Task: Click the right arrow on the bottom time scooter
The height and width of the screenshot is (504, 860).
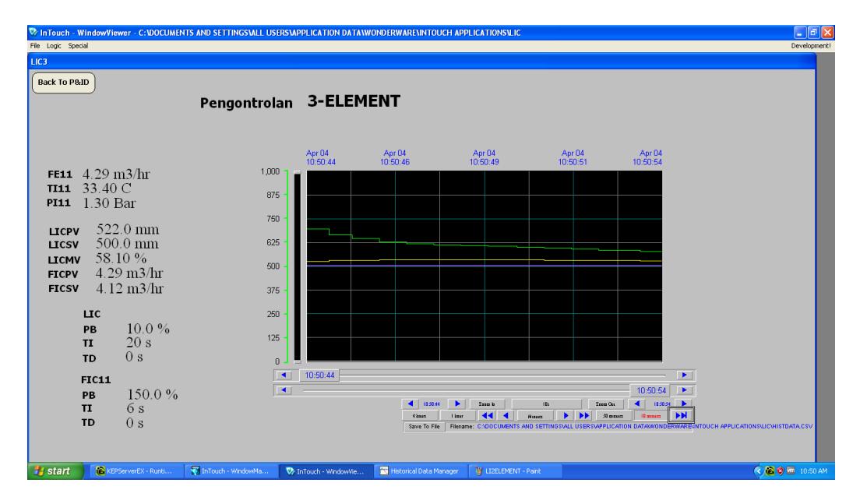Action: (x=684, y=390)
